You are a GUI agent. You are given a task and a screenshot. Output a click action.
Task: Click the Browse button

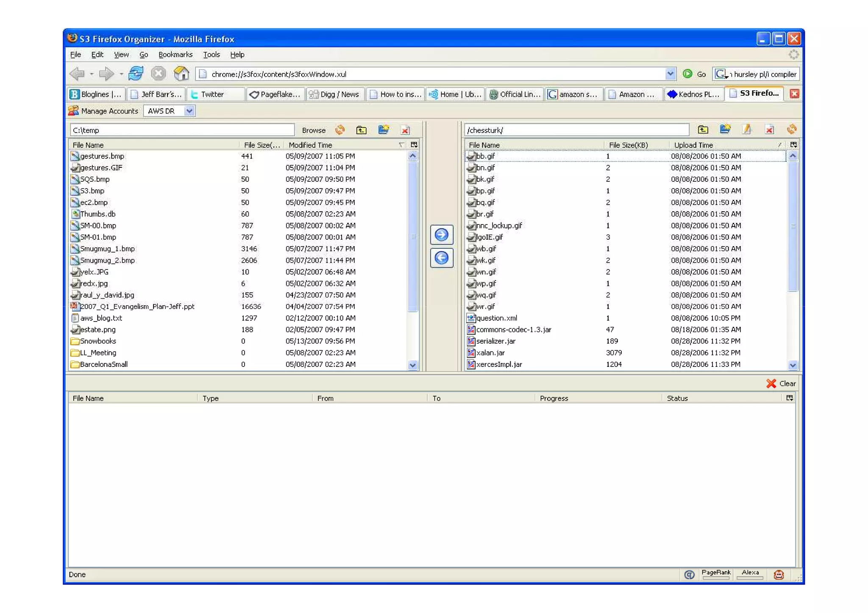pos(313,130)
